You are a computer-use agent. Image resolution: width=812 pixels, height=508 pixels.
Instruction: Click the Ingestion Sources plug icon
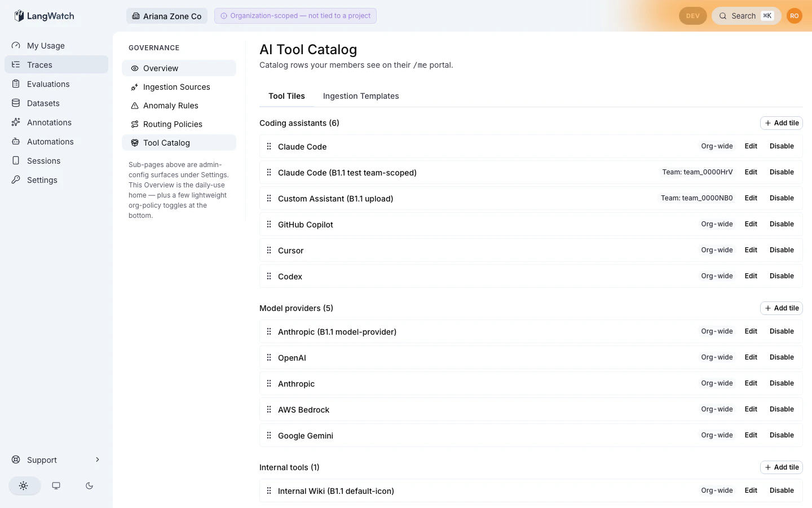point(135,87)
